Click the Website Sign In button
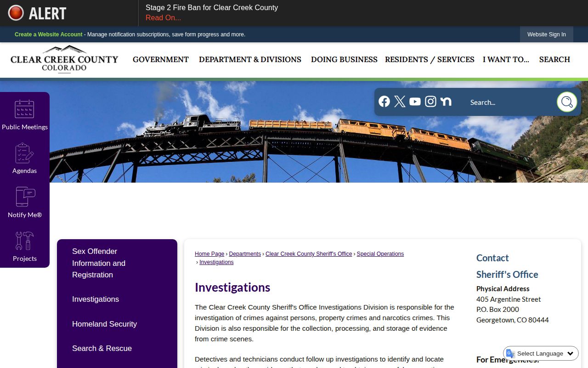Screen dimensions: 588x368 pos(547,34)
